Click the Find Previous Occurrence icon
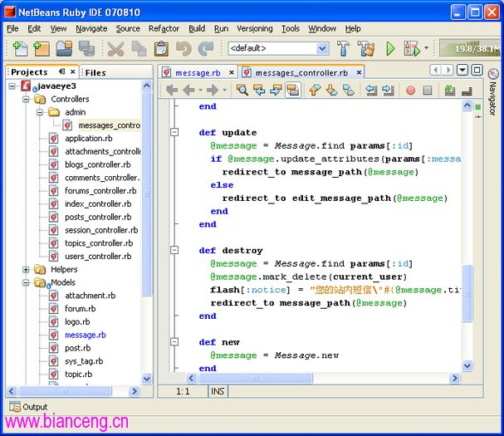504x436 pixels. pos(259,91)
